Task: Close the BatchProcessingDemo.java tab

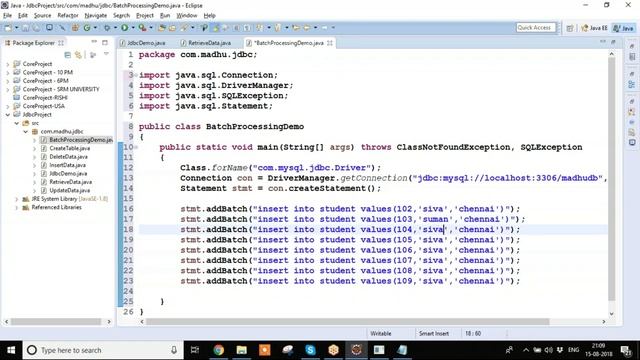Action: pos(330,43)
